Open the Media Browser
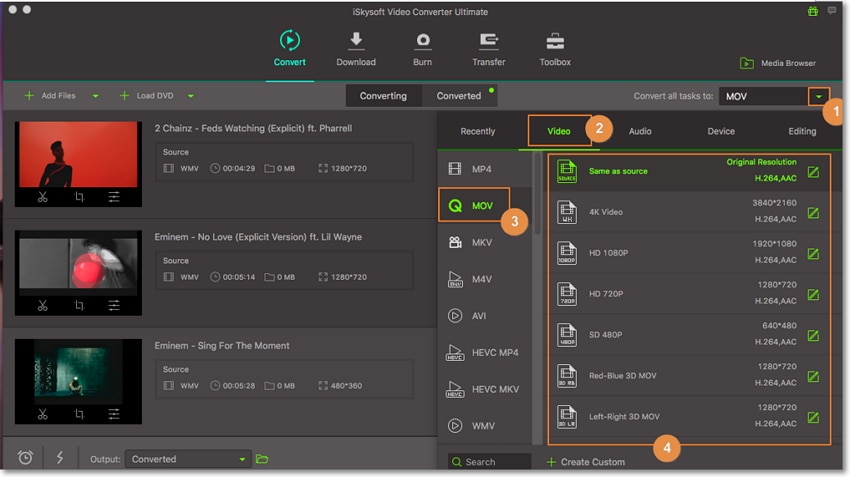The height and width of the screenshot is (477, 850). pyautogui.click(x=777, y=63)
